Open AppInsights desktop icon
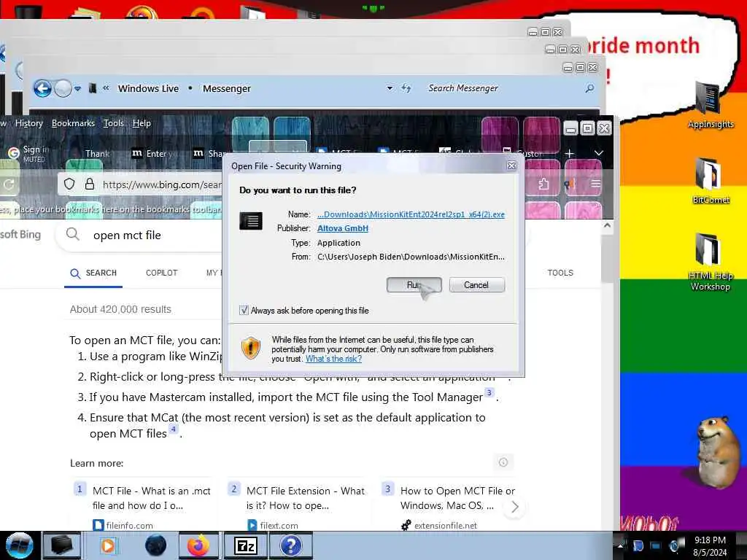Screen dimensions: 747x560 [x=711, y=105]
